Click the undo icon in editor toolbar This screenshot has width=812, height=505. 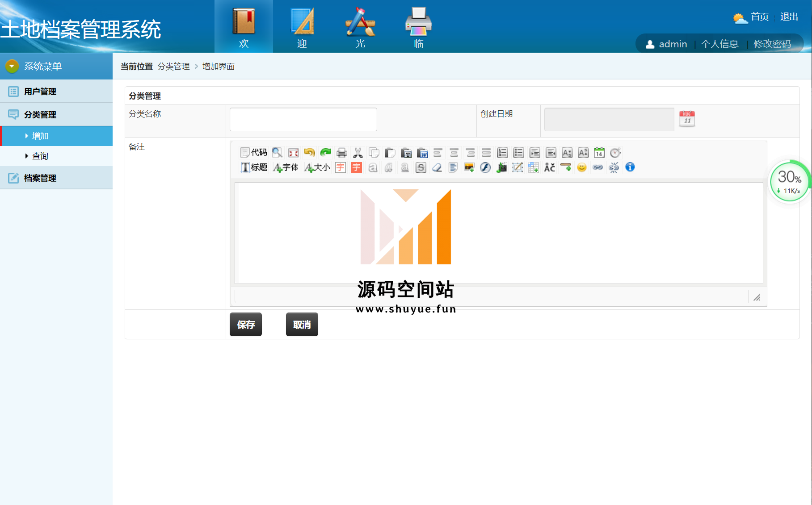(309, 153)
